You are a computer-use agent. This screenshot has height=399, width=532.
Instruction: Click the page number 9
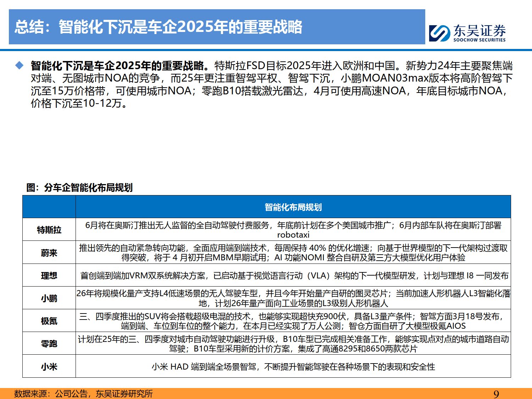(x=496, y=394)
